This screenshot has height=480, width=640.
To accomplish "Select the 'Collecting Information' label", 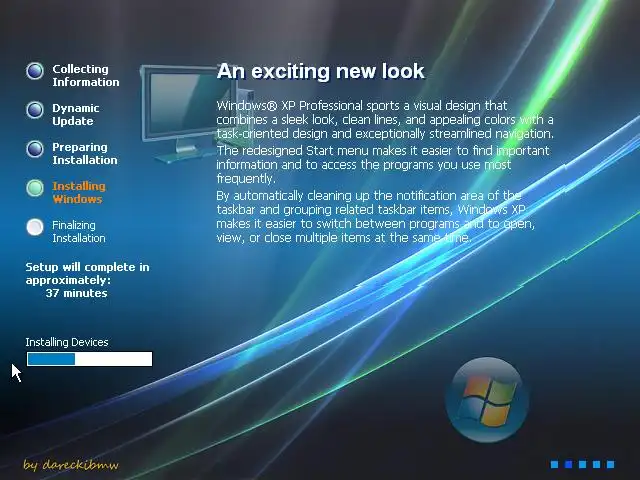I will click(x=86, y=76).
